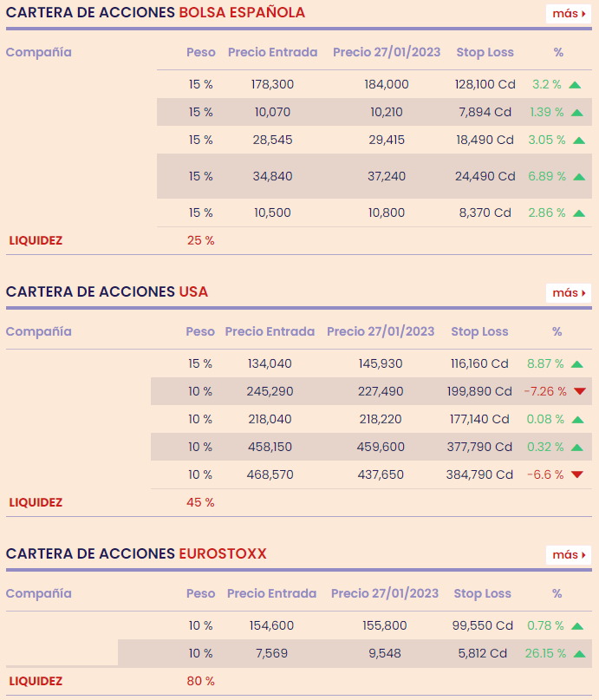Click 'Stop Loss' column header in Bolsa Española table
The height and width of the screenshot is (700, 599).
(485, 52)
